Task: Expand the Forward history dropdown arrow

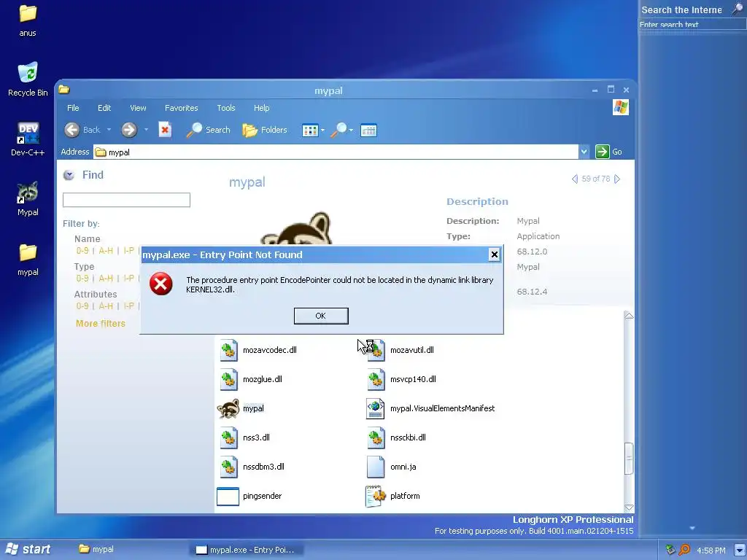Action: [x=146, y=130]
